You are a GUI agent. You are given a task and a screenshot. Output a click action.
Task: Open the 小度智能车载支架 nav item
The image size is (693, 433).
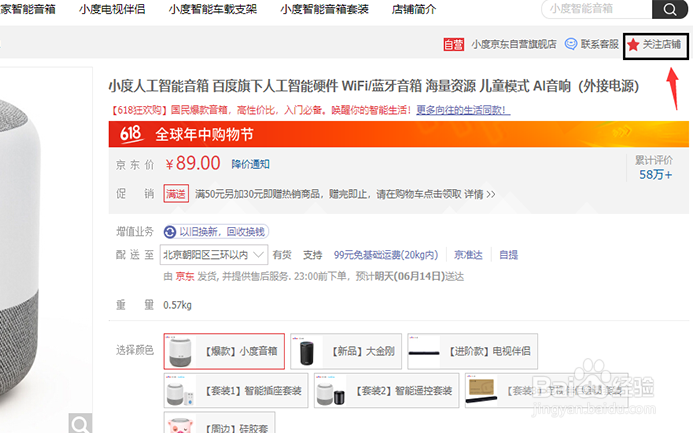[x=213, y=9]
